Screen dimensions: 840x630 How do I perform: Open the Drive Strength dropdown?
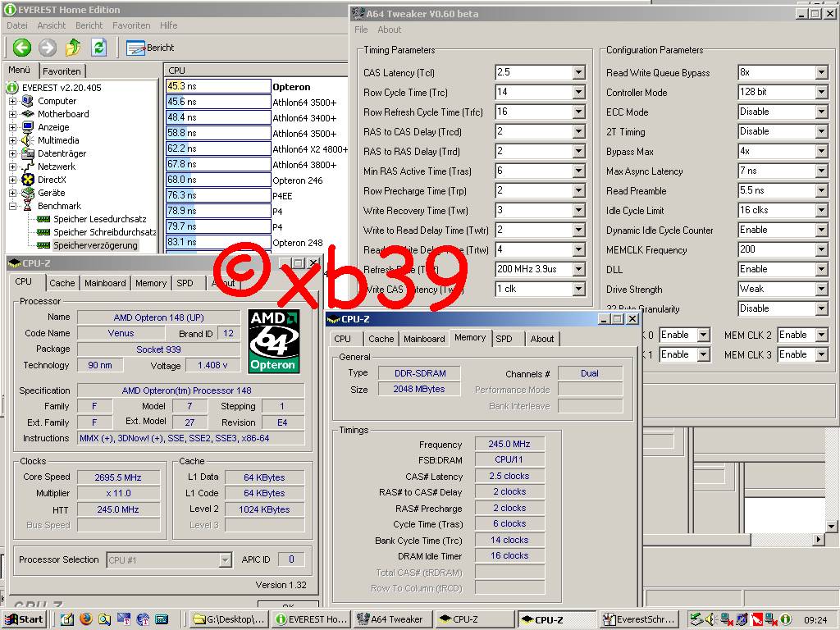click(x=822, y=289)
